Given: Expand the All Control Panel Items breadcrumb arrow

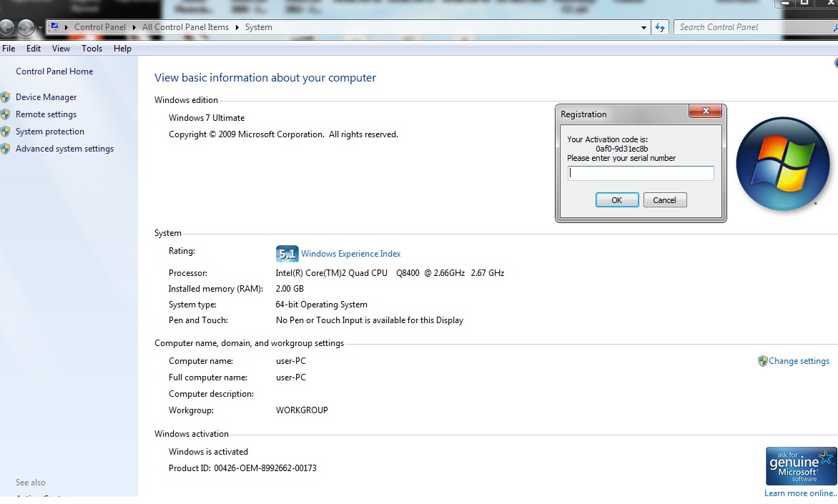Looking at the screenshot, I should [237, 27].
